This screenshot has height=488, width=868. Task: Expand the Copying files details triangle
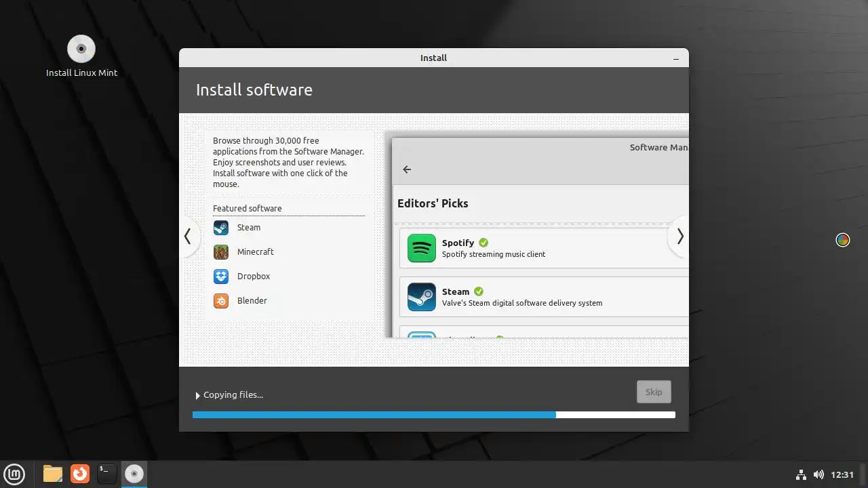198,395
